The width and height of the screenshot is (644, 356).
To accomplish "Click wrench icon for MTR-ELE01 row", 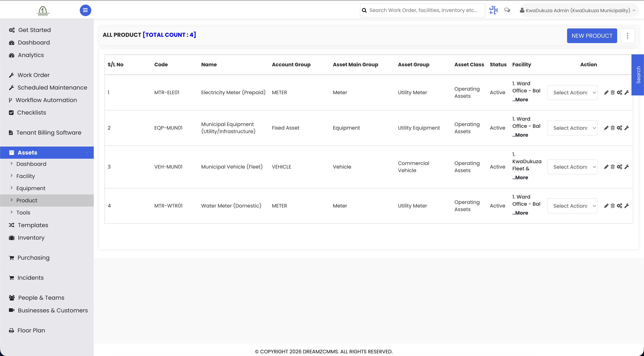I will (x=626, y=93).
